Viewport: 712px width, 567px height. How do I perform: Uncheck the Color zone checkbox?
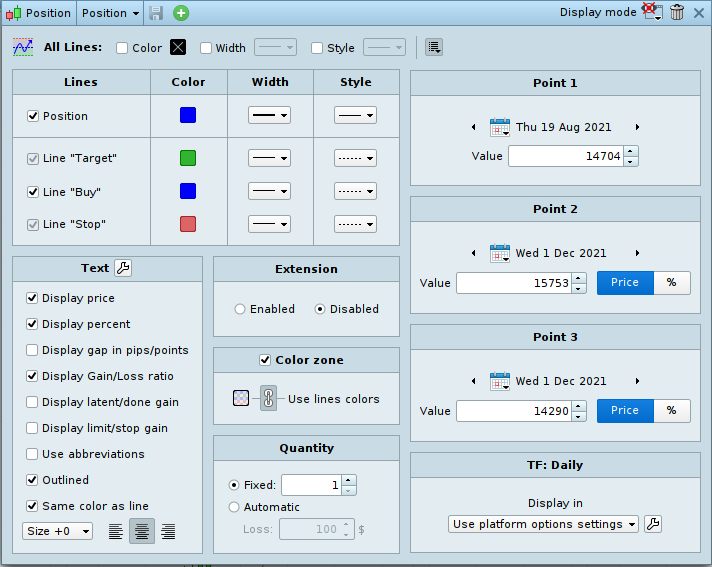click(x=265, y=360)
